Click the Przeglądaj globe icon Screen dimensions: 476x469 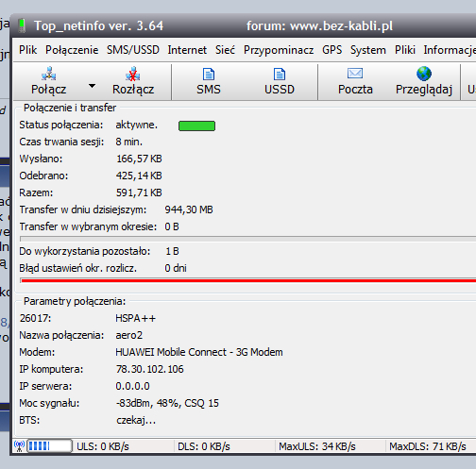coord(424,74)
